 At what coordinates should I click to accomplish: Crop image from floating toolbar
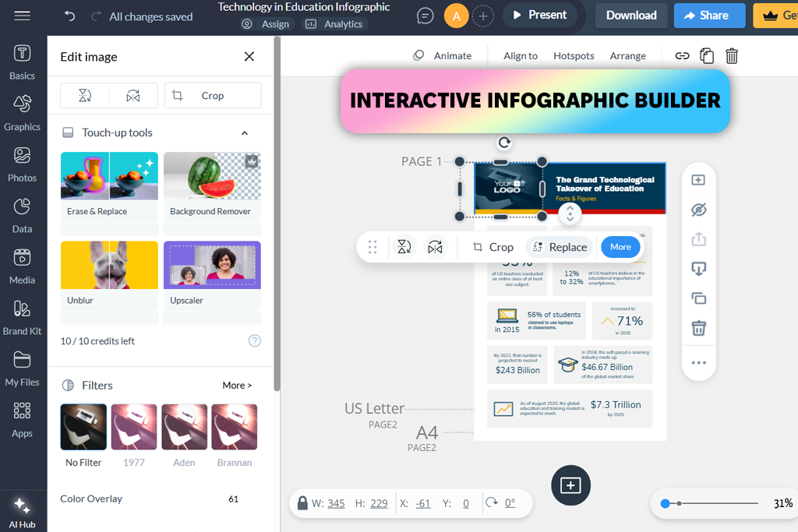pos(493,247)
